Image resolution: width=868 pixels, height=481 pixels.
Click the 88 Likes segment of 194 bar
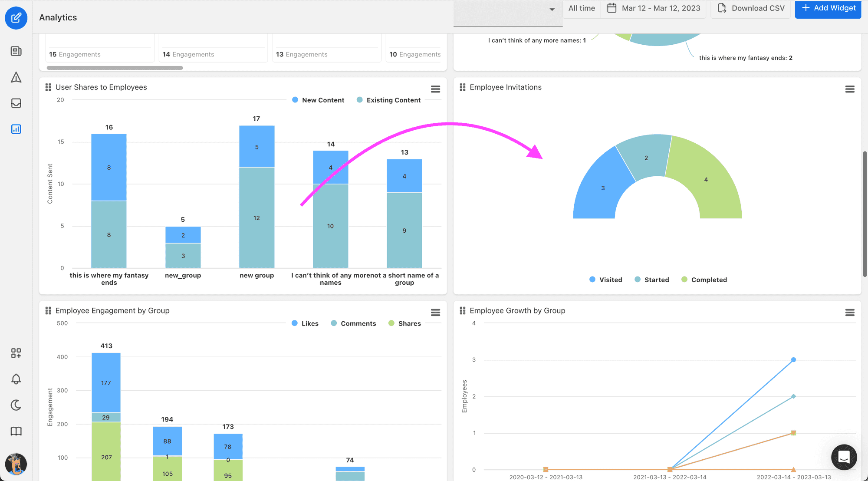click(x=167, y=441)
